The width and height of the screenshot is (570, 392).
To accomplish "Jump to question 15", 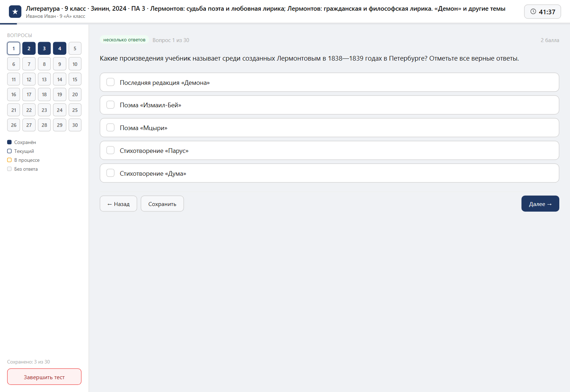I will click(75, 79).
